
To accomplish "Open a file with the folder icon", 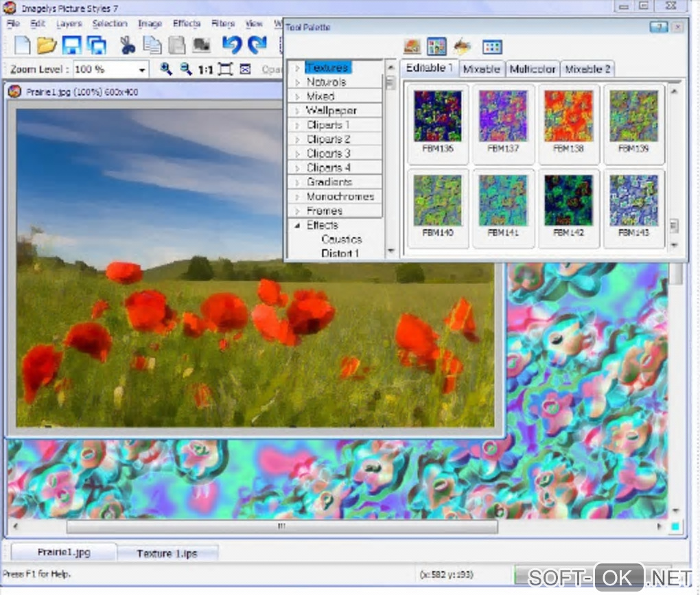I will pyautogui.click(x=47, y=46).
